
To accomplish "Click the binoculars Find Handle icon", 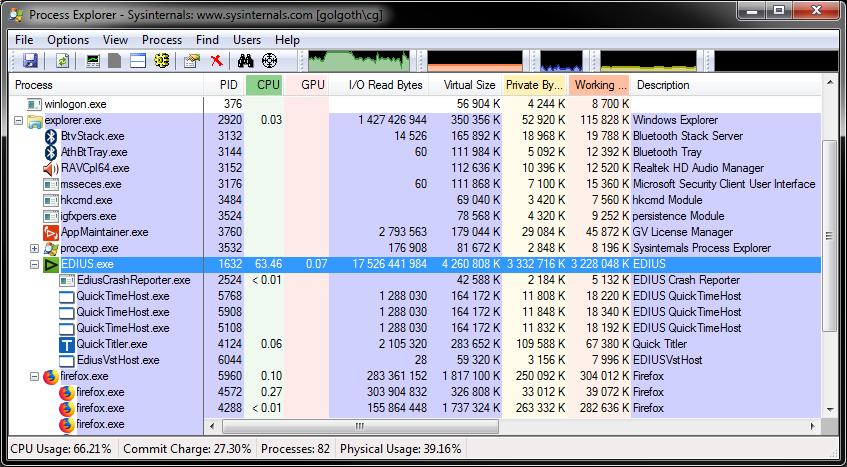I will click(246, 60).
